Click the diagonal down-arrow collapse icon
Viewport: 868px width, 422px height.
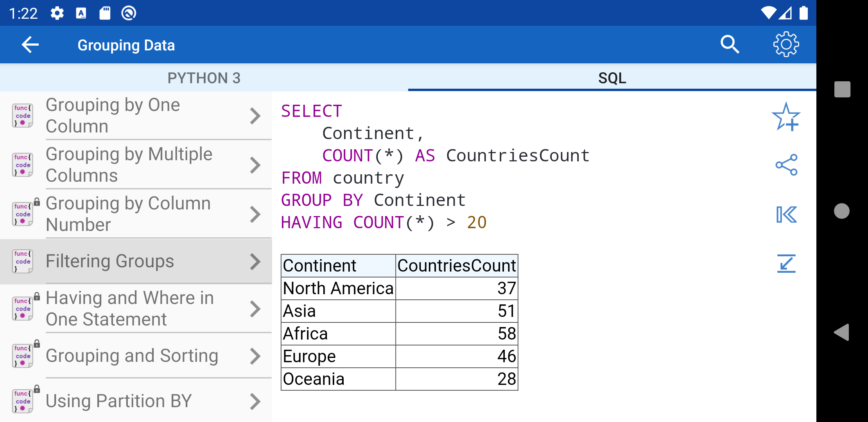pos(786,263)
